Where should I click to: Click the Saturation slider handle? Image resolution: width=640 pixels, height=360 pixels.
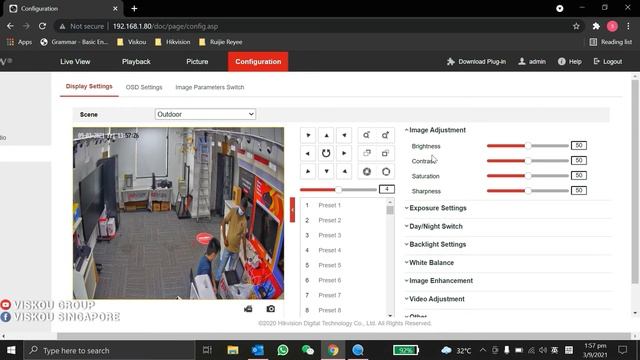(x=528, y=176)
